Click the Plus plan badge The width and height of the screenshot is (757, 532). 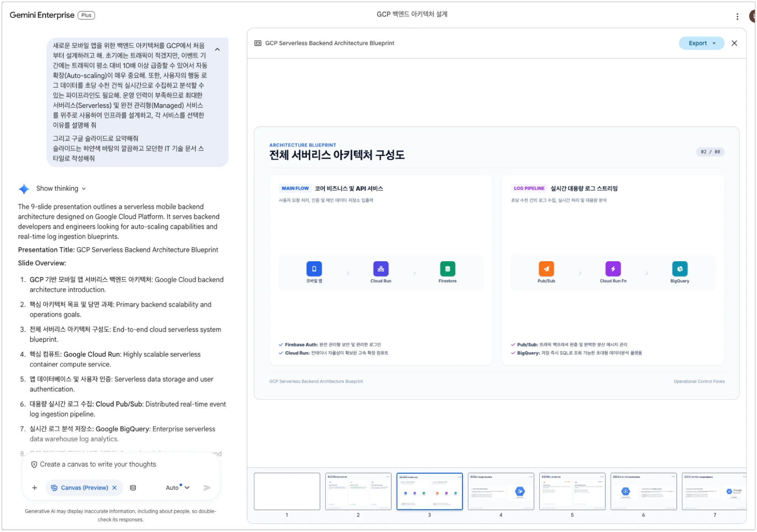(x=86, y=15)
